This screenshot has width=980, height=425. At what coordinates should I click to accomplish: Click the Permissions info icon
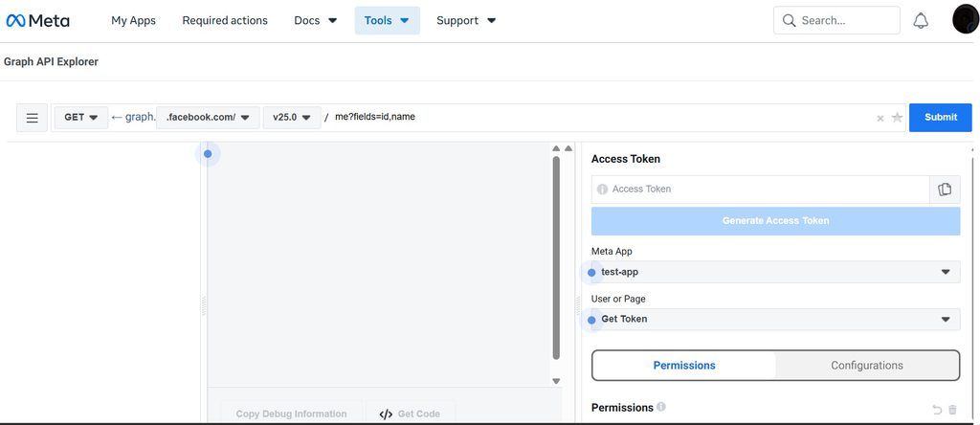(x=661, y=407)
